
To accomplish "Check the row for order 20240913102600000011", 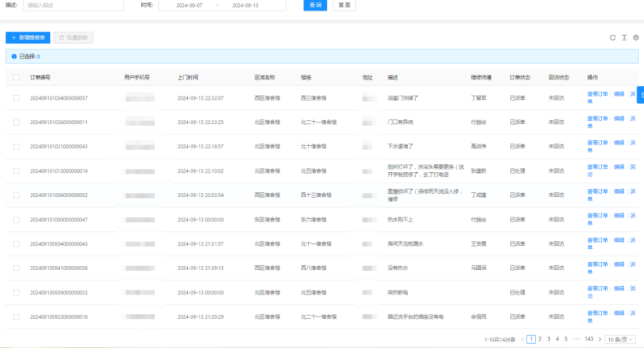I will [x=16, y=122].
